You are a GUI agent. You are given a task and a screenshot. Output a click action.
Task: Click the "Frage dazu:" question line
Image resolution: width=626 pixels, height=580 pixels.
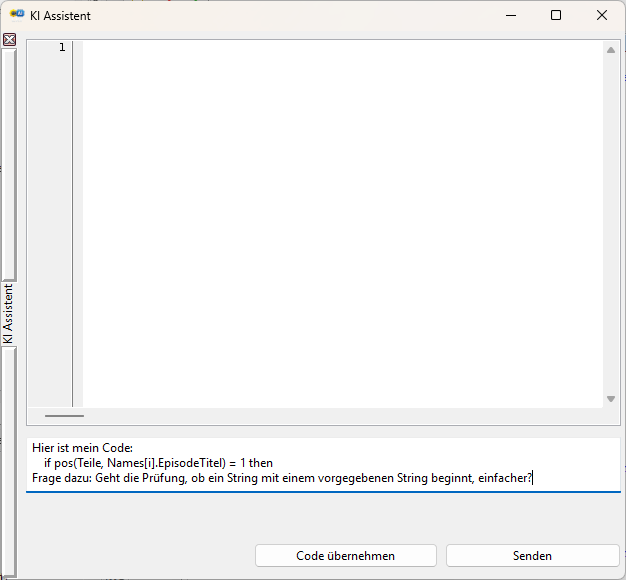pyautogui.click(x=282, y=477)
